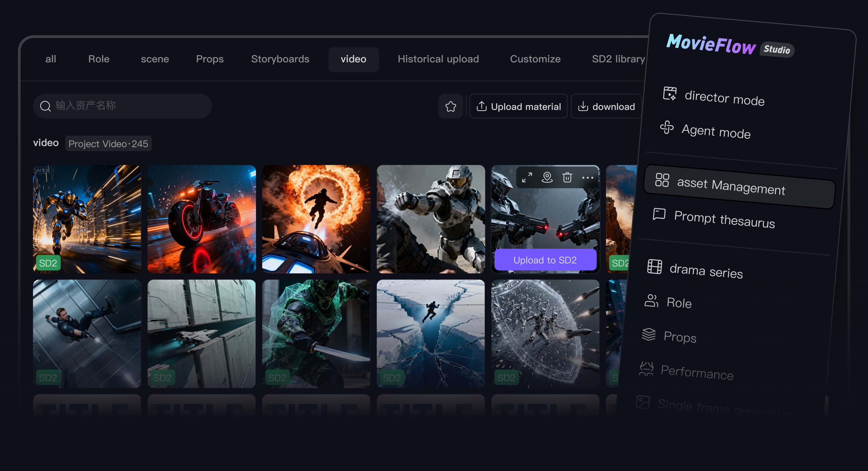Click the search magnifier icon
Screen dimensions: 868x471
click(x=46, y=106)
